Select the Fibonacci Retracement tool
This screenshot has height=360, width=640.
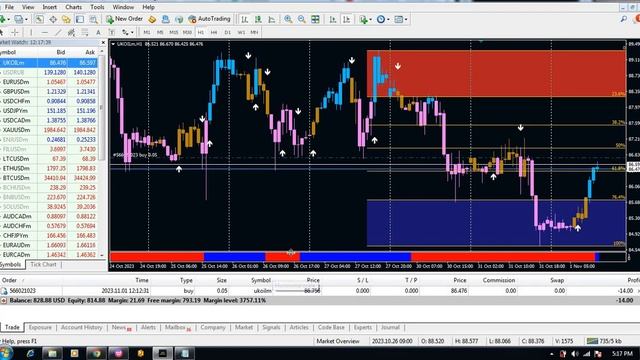pyautogui.click(x=85, y=32)
